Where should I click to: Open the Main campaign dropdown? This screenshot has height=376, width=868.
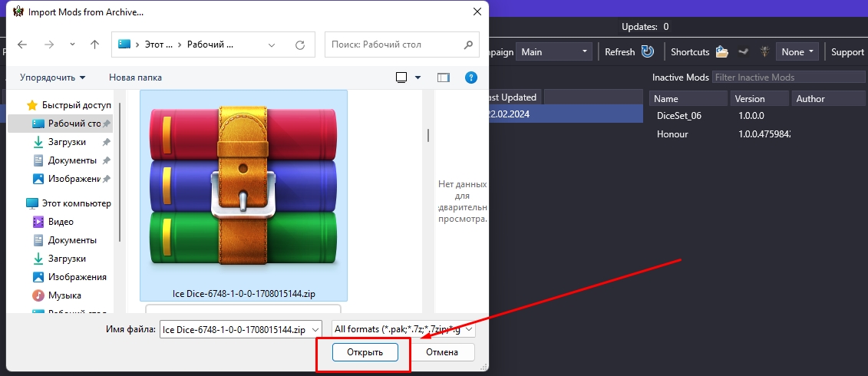554,51
